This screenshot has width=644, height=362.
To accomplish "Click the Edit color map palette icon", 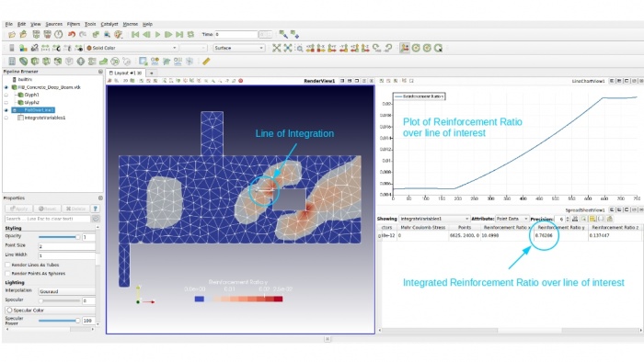I will pyautogui.click(x=23, y=48).
